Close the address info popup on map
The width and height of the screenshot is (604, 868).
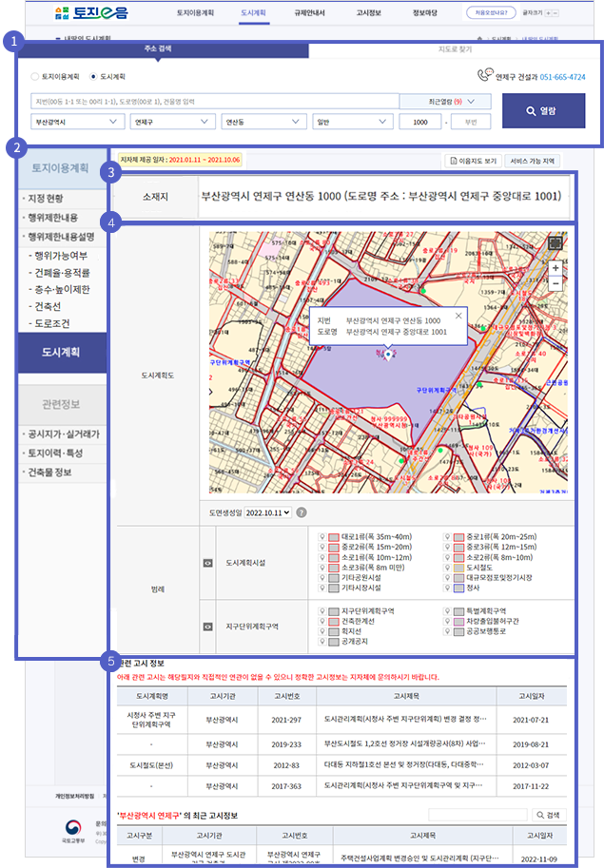click(x=458, y=315)
